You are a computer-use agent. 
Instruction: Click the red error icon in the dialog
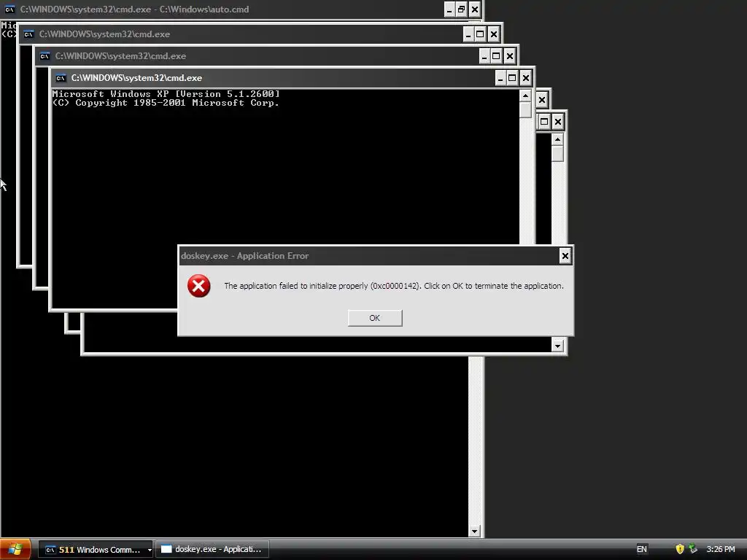coord(198,286)
